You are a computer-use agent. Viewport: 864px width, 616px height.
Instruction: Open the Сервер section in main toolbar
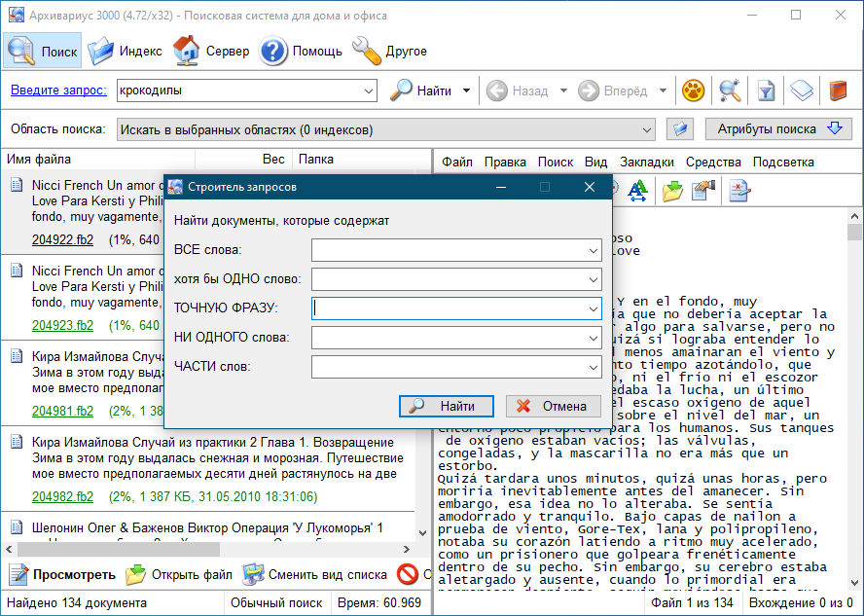211,51
